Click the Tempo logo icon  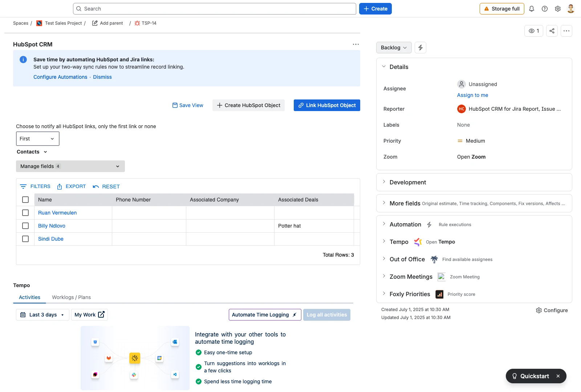[418, 242]
